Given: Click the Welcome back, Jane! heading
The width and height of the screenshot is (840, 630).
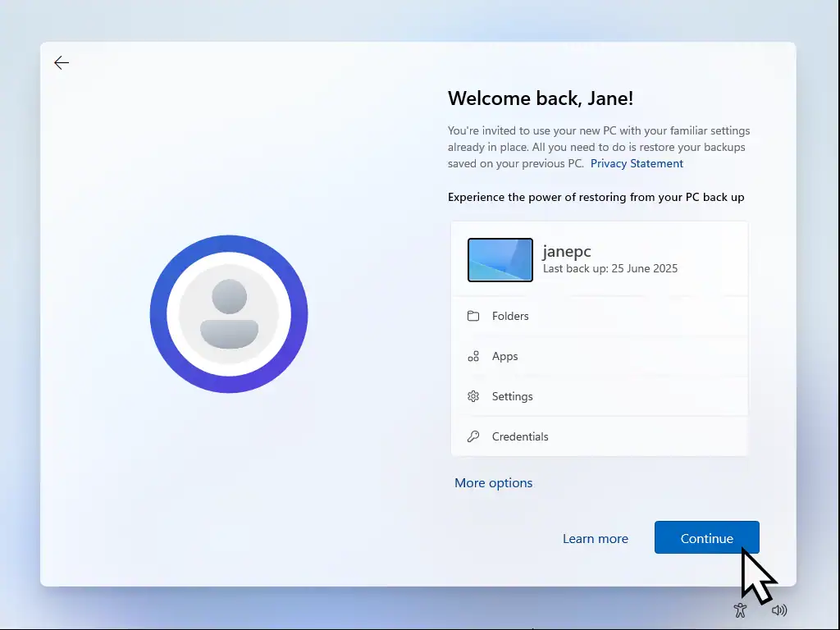Looking at the screenshot, I should pos(541,98).
